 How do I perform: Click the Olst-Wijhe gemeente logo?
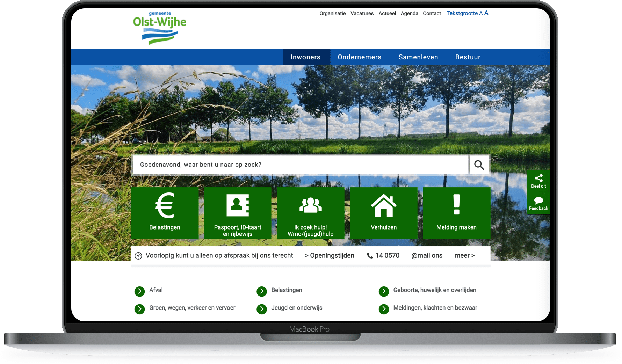[x=159, y=26]
